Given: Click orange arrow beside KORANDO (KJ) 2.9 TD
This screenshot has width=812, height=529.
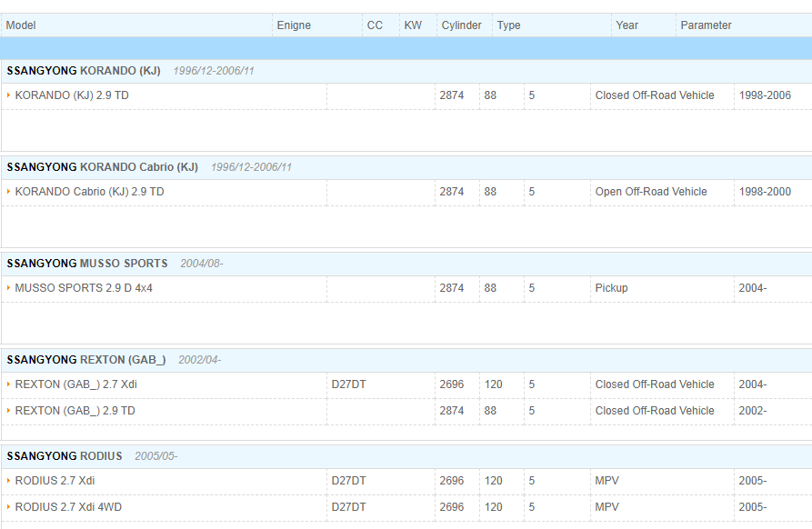Looking at the screenshot, I should point(8,95).
